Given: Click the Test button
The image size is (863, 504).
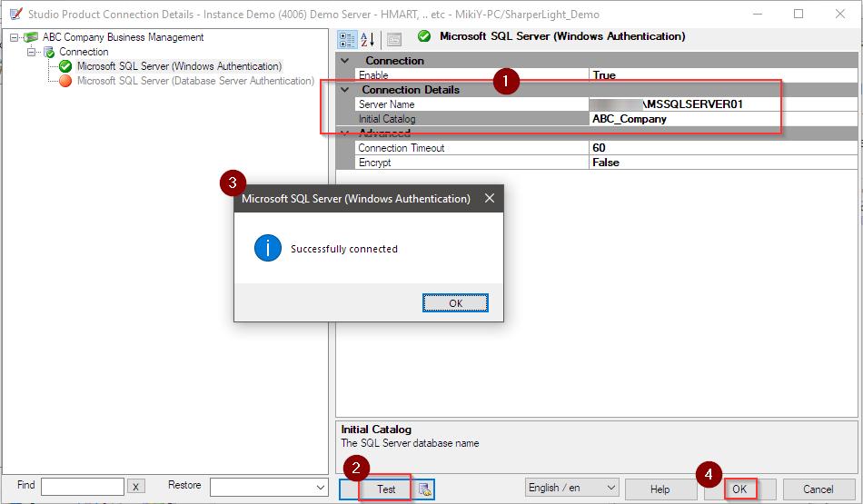Looking at the screenshot, I should [x=385, y=489].
